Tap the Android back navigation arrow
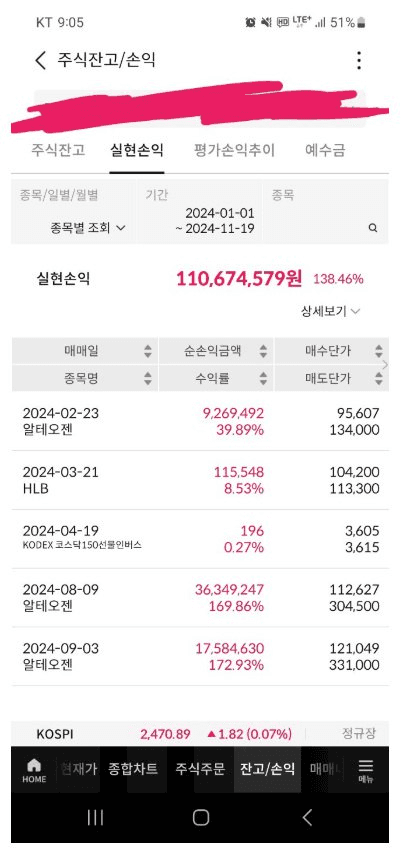The height and width of the screenshot is (857, 403). coord(307,817)
